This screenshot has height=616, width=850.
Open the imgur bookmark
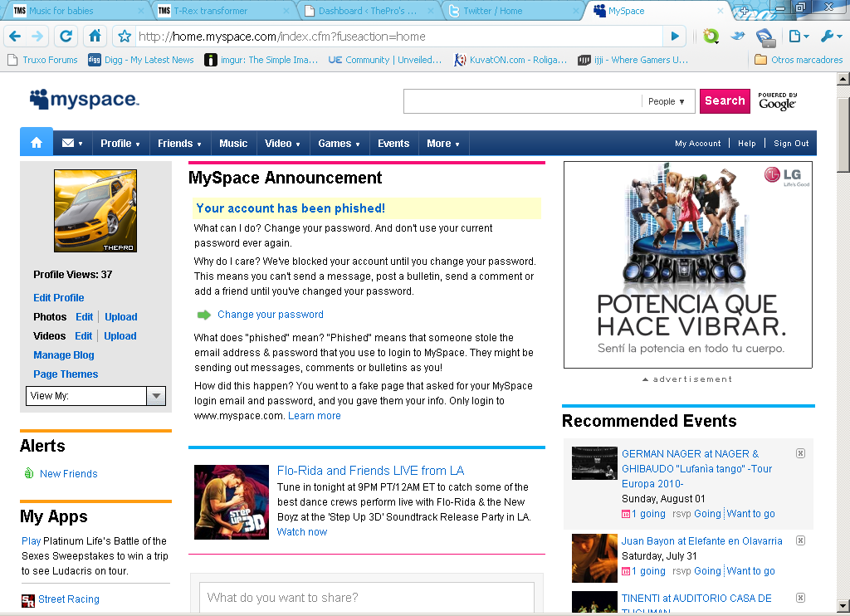(x=261, y=60)
